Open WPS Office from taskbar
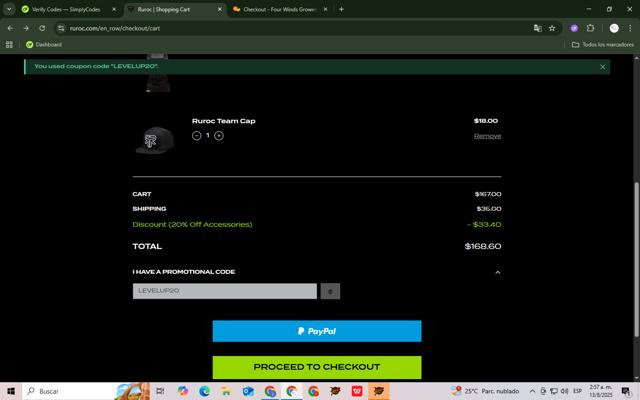640x400 pixels. (357, 391)
